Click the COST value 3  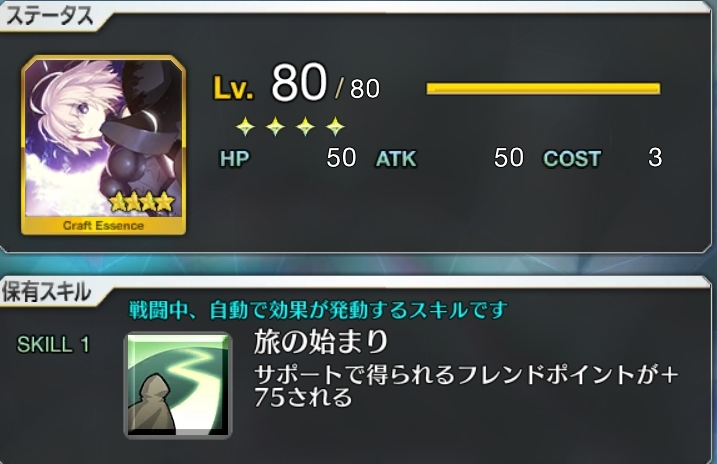click(x=655, y=158)
